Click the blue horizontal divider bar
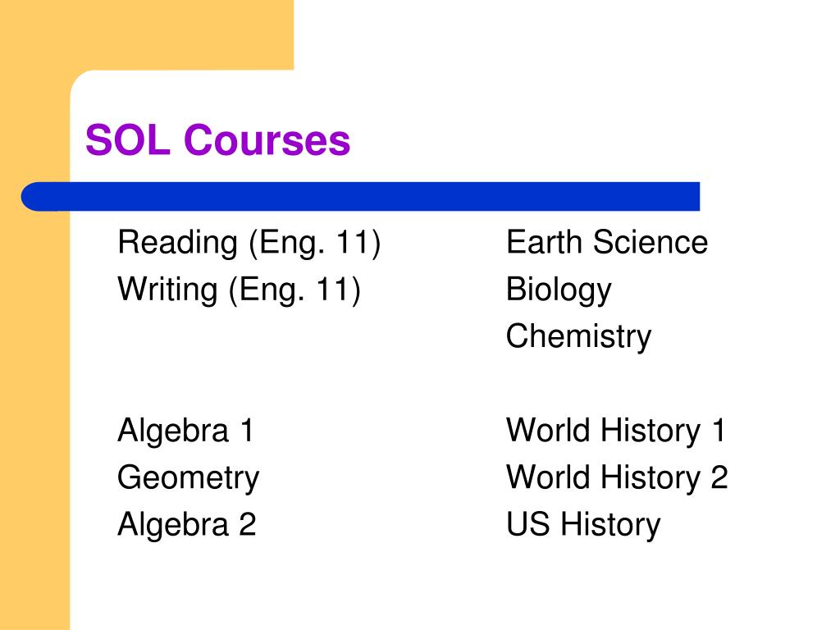Screen dimensions: 840x630 360,197
